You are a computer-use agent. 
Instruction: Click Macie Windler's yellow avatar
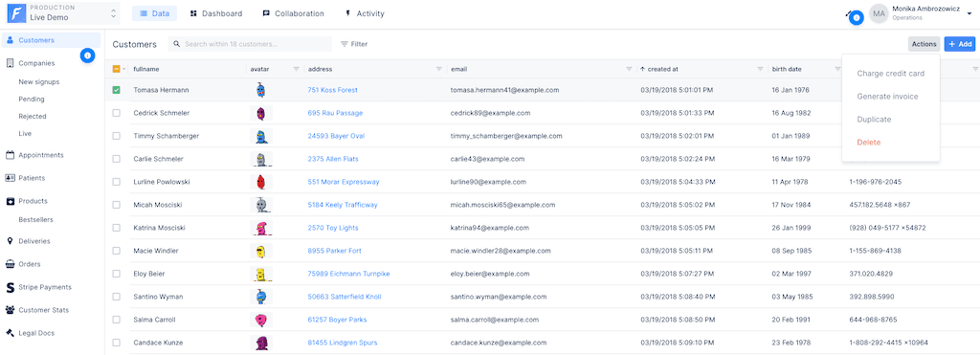tap(261, 251)
